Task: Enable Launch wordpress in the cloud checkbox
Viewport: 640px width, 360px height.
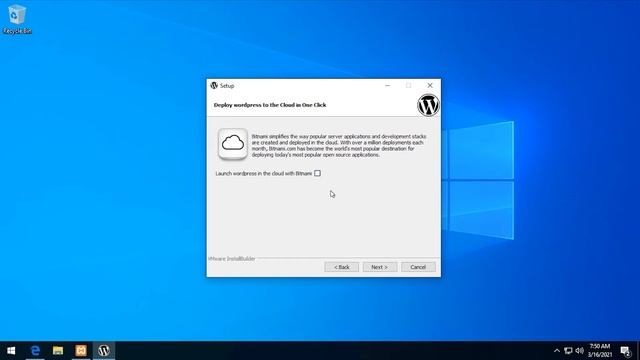Action: (x=317, y=173)
